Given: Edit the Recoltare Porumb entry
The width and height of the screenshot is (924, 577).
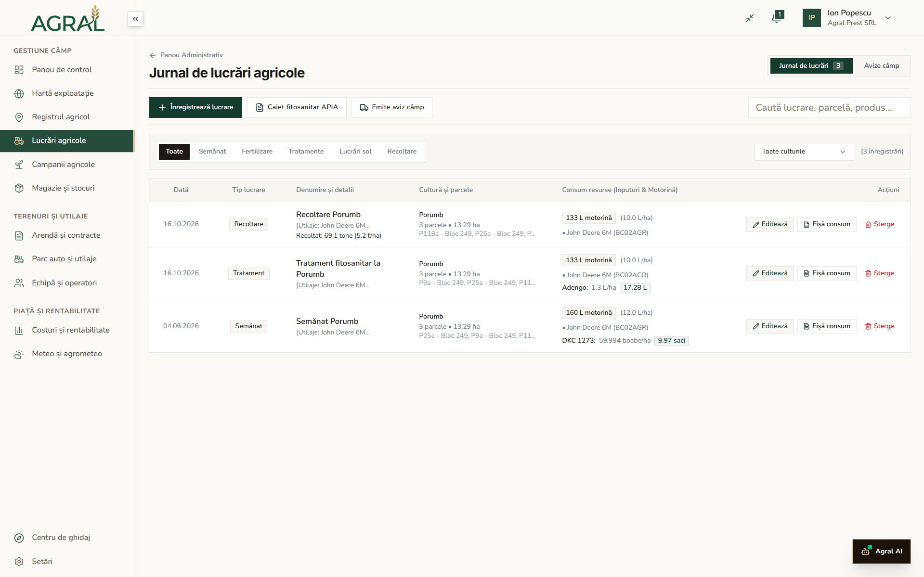Looking at the screenshot, I should [x=770, y=224].
